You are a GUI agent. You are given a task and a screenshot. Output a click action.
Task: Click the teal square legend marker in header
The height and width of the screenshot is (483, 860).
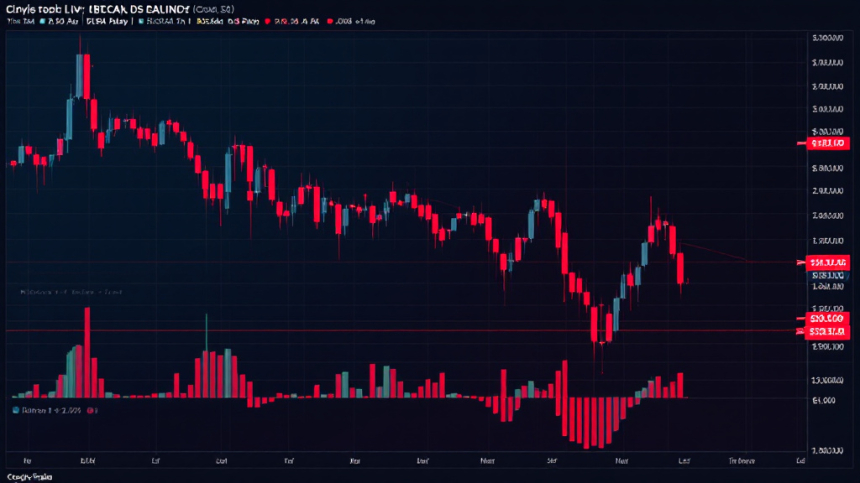pyautogui.click(x=141, y=21)
